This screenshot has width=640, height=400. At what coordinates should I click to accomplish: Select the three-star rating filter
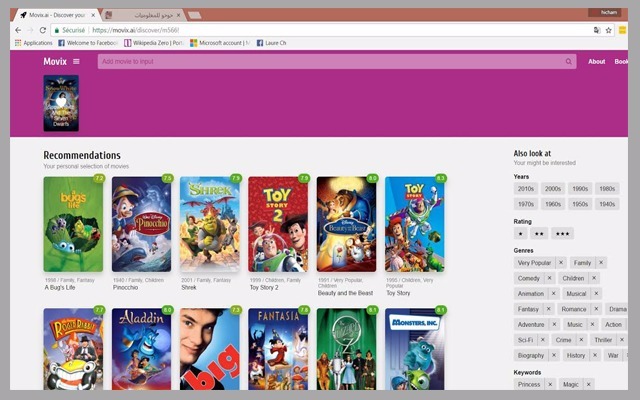coord(562,233)
